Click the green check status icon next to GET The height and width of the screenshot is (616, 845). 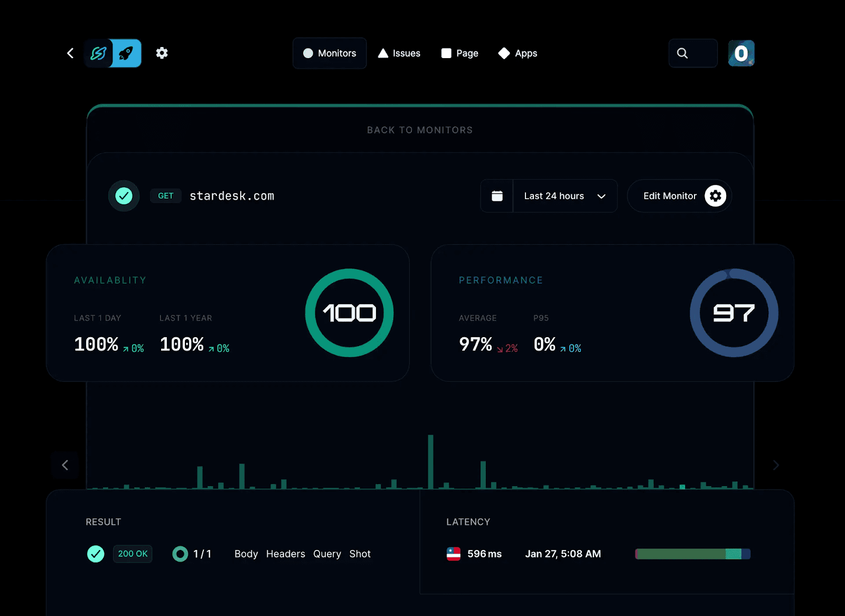pyautogui.click(x=124, y=195)
